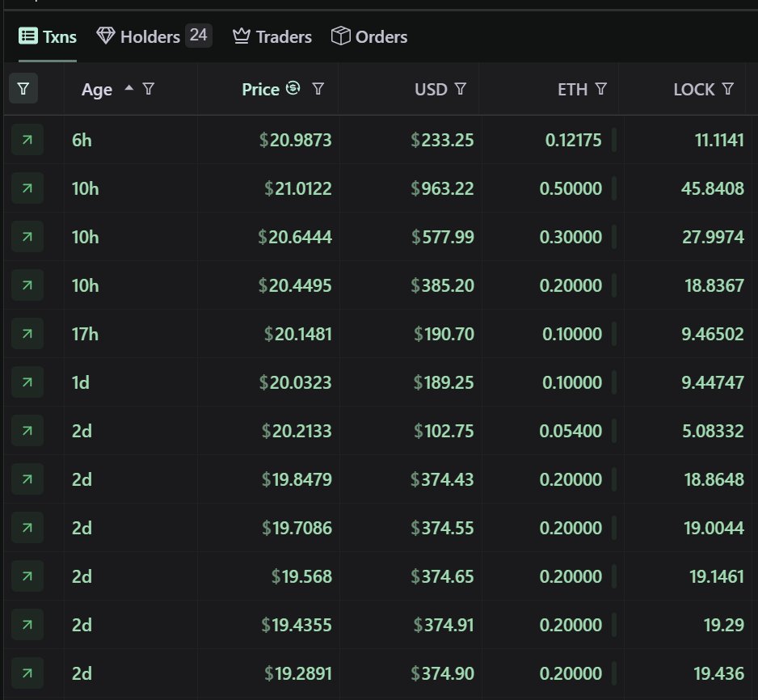Screen dimensions: 758x700
Task: Click the LOCK value 19.29
Action: coord(724,625)
